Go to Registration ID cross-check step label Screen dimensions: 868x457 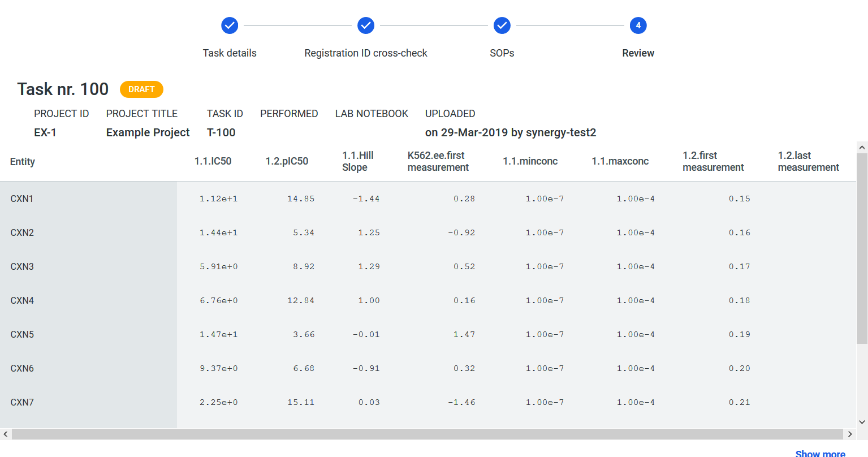pyautogui.click(x=366, y=53)
